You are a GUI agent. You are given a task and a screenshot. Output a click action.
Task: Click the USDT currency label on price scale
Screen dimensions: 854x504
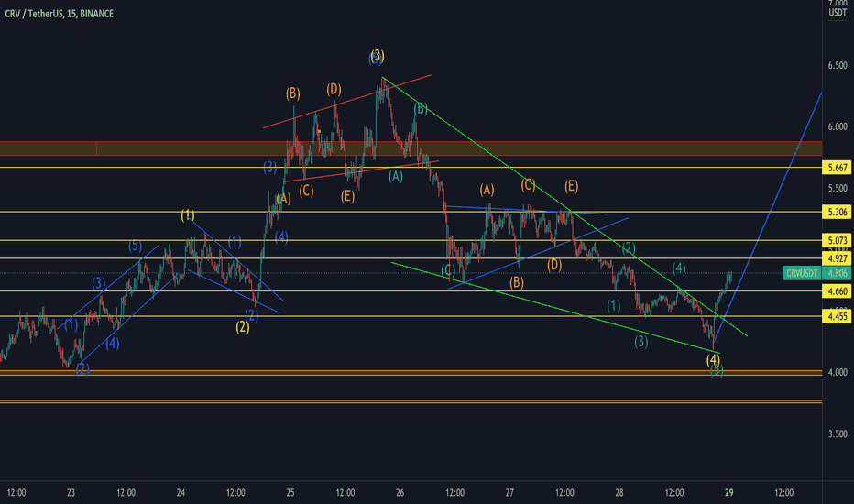tap(838, 13)
